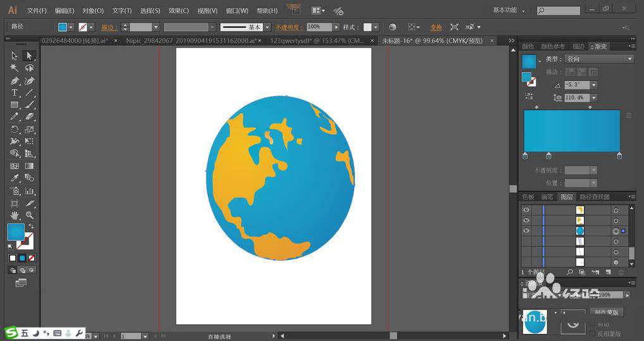Select the Magic Wand tool
The image size is (644, 341).
[15, 68]
